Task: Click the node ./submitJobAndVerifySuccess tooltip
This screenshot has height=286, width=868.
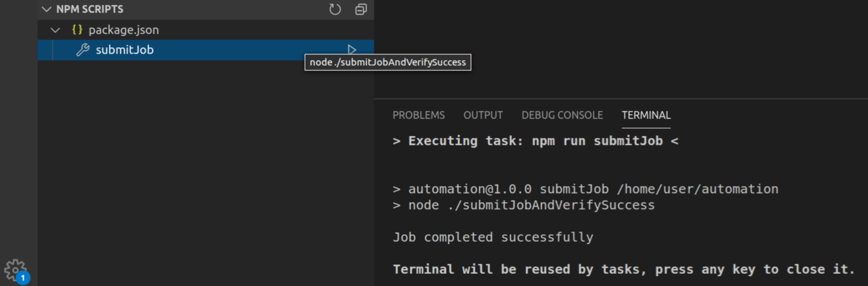Action: point(388,62)
